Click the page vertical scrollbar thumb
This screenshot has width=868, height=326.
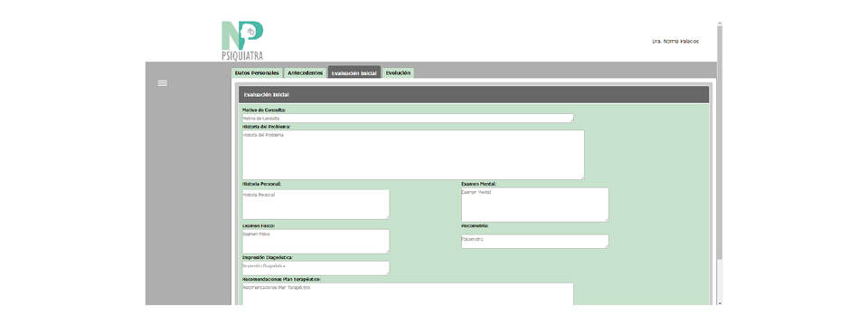click(x=720, y=143)
